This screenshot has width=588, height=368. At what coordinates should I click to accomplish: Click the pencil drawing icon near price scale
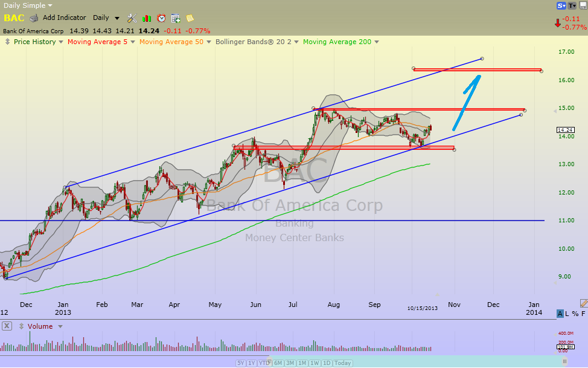[x=583, y=303]
